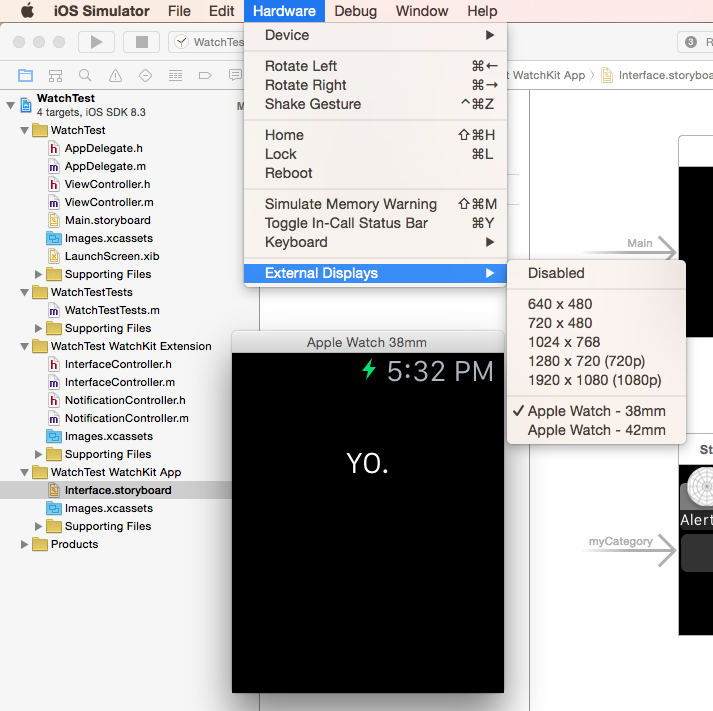Screen dimensions: 713x711
Task: Click Interface.storyboard in the jump bar
Action: pos(657,75)
